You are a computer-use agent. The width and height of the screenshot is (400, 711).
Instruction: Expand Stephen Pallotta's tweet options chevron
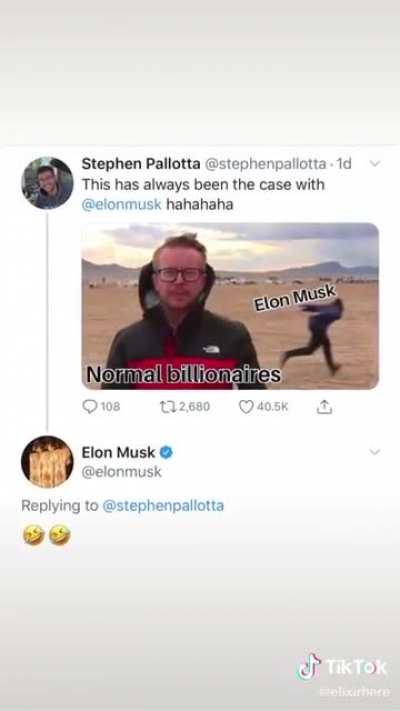pos(374,164)
